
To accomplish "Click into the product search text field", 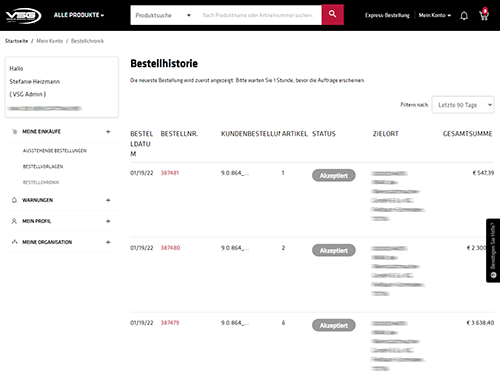I will 258,15.
